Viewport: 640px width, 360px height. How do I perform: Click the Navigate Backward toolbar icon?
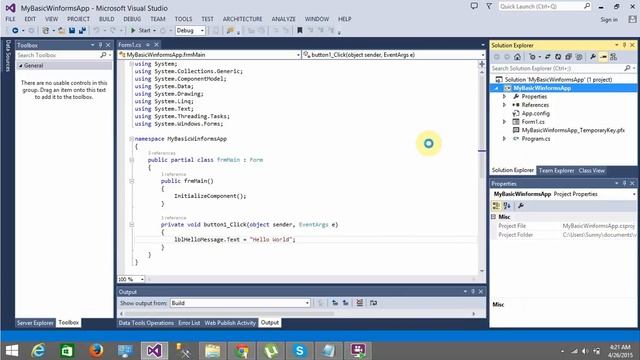pyautogui.click(x=15, y=31)
